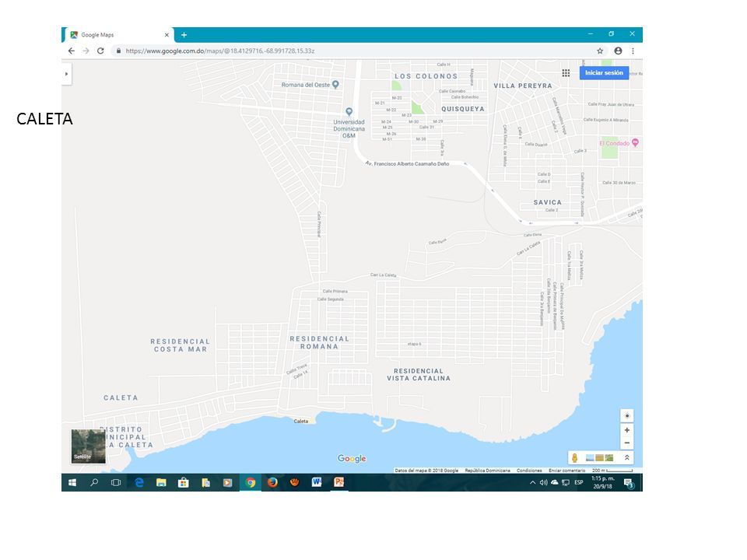The height and width of the screenshot is (560, 747).
Task: Open the Condiciones link
Action: click(x=529, y=471)
